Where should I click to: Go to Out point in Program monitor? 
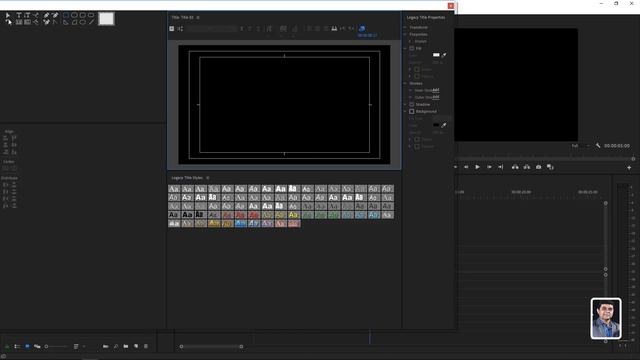[x=500, y=167]
